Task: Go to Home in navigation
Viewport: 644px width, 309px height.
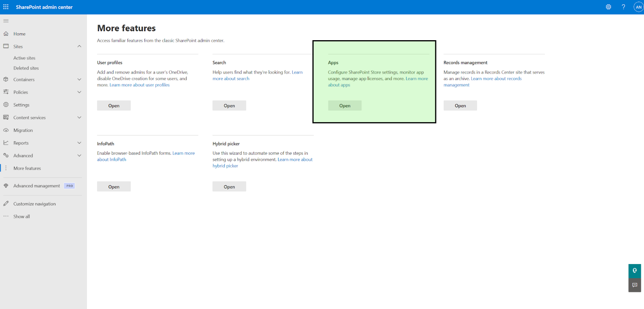Action: coord(20,34)
